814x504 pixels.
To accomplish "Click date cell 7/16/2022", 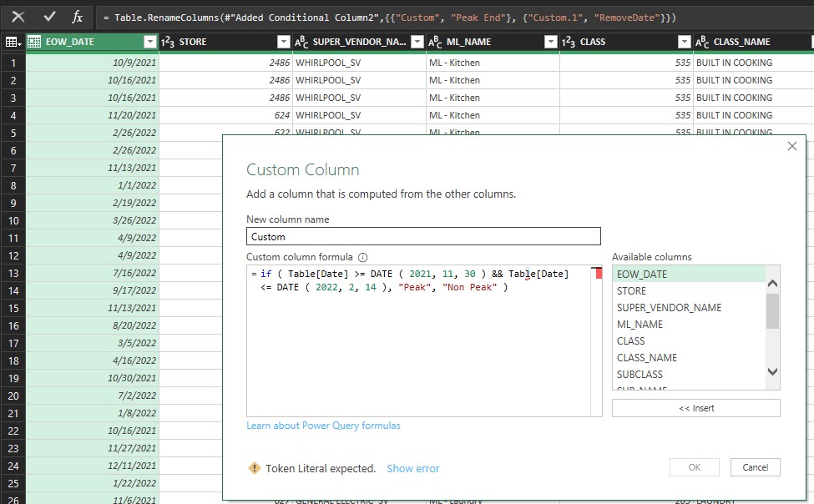I will coord(93,273).
